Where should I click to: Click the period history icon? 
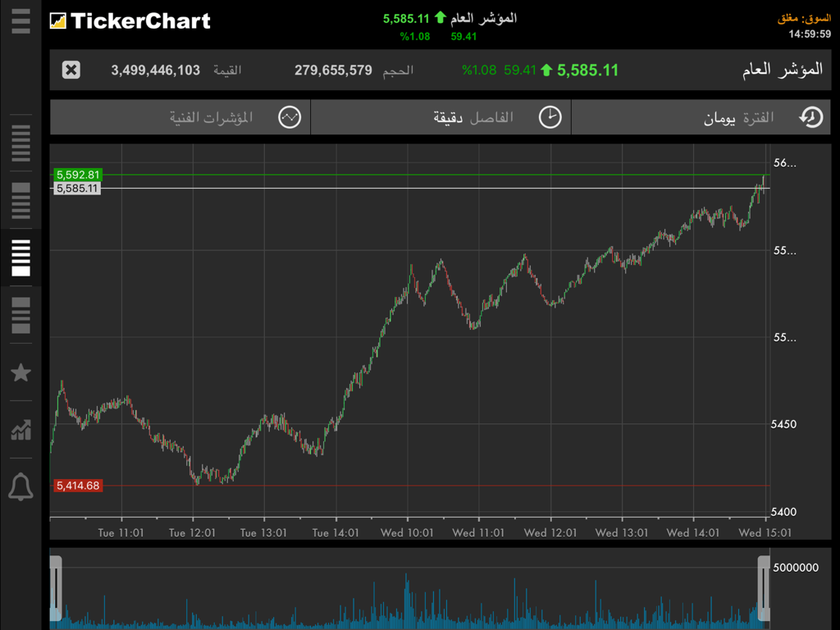coord(809,116)
